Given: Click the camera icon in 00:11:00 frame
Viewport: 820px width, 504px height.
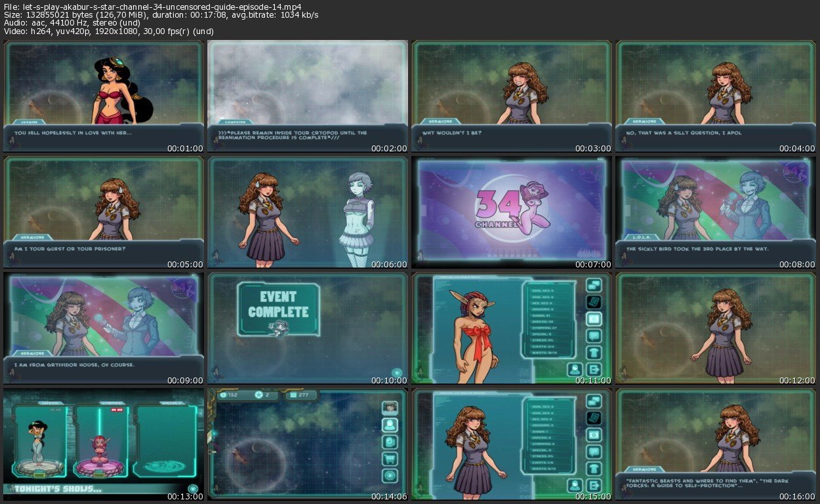Looking at the screenshot, I should pyautogui.click(x=594, y=319).
